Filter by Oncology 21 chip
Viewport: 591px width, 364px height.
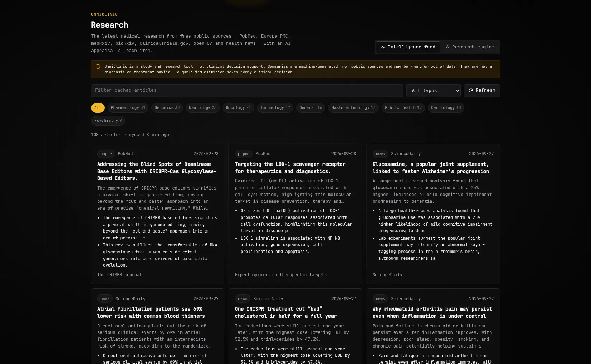tap(238, 108)
